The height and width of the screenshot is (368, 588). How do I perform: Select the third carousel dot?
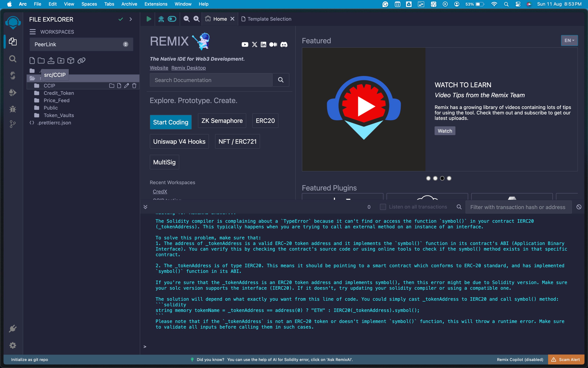(x=442, y=178)
